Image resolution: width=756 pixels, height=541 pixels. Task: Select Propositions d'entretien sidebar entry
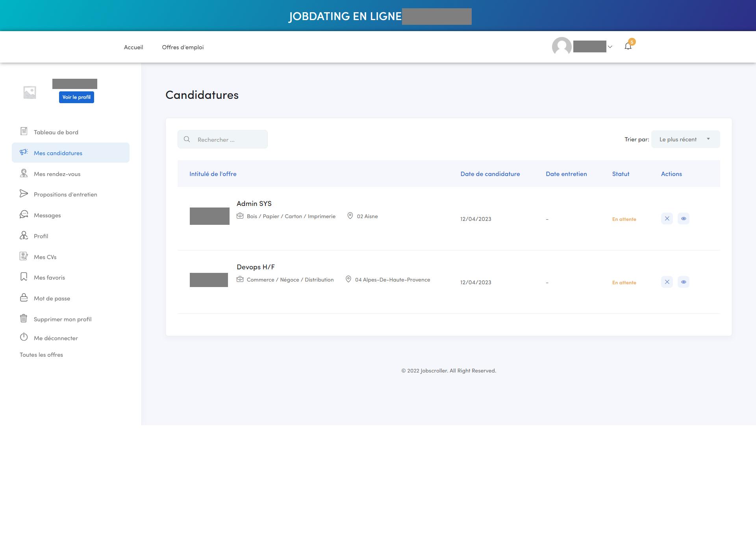click(x=65, y=195)
